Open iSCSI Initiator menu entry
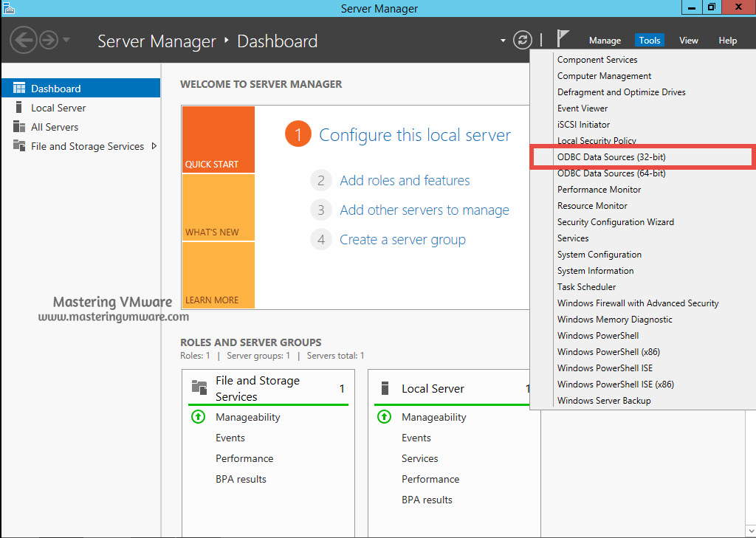The image size is (756, 538). [x=583, y=125]
